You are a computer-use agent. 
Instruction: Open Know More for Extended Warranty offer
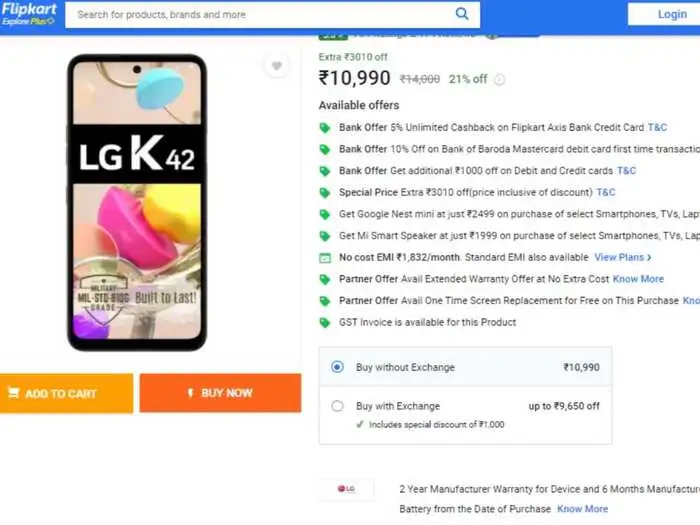point(638,279)
